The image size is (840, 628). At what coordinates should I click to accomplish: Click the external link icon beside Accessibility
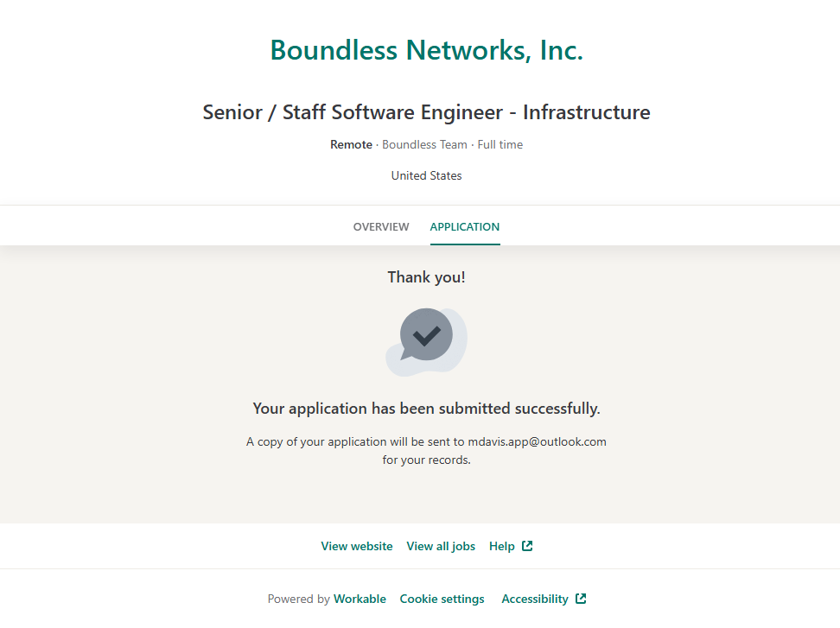[581, 599]
